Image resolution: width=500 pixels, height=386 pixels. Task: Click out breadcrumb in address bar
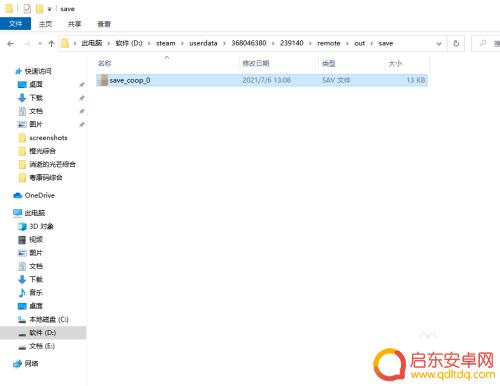pos(359,43)
